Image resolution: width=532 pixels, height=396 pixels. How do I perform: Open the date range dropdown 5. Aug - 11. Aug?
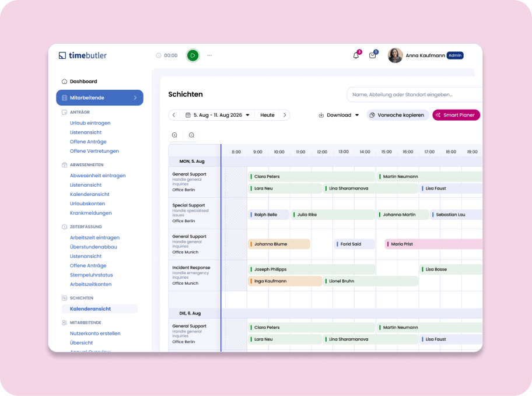[x=218, y=115]
